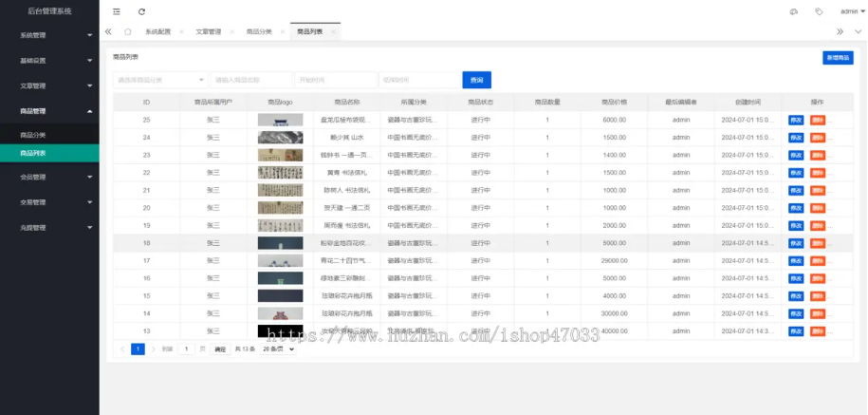Screen dimensions: 868x415
Task: Click the refresh icon in the top bar
Action: tap(141, 11)
